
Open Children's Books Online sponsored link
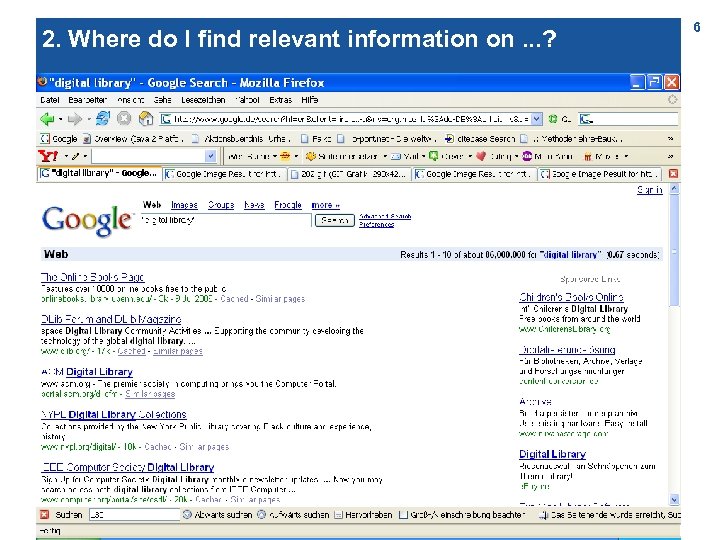click(571, 297)
